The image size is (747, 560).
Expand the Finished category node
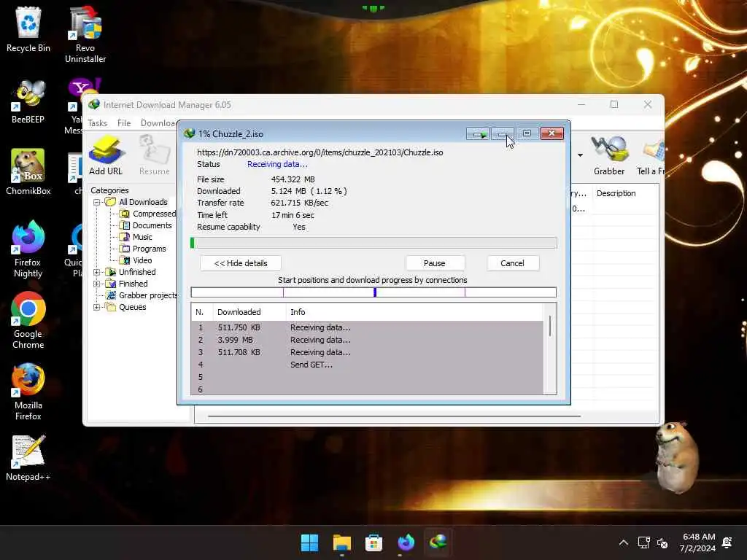coord(97,284)
